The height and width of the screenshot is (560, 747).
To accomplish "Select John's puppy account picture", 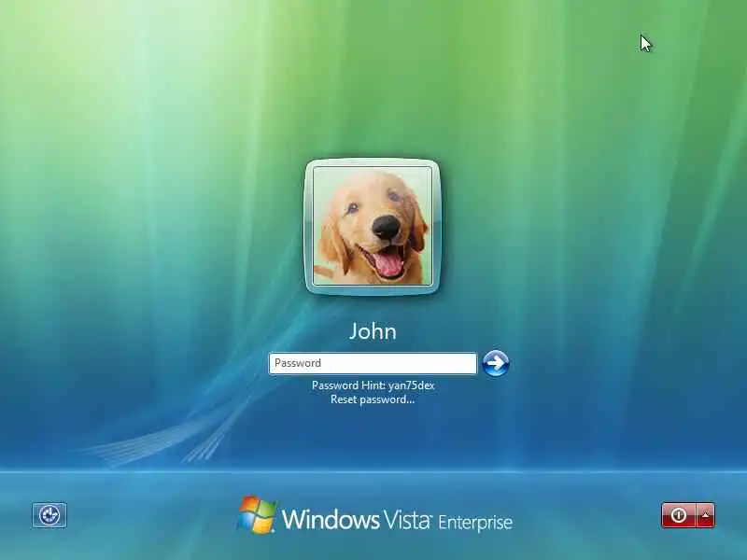I will [x=373, y=227].
